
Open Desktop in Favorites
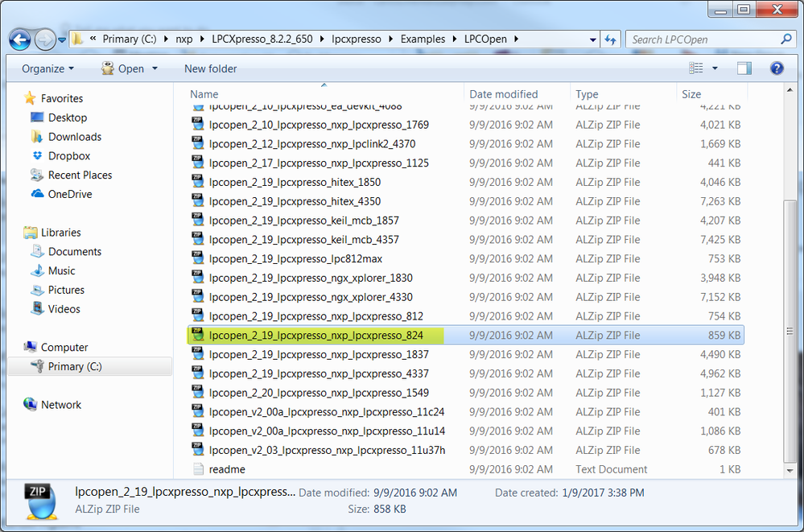(x=68, y=118)
